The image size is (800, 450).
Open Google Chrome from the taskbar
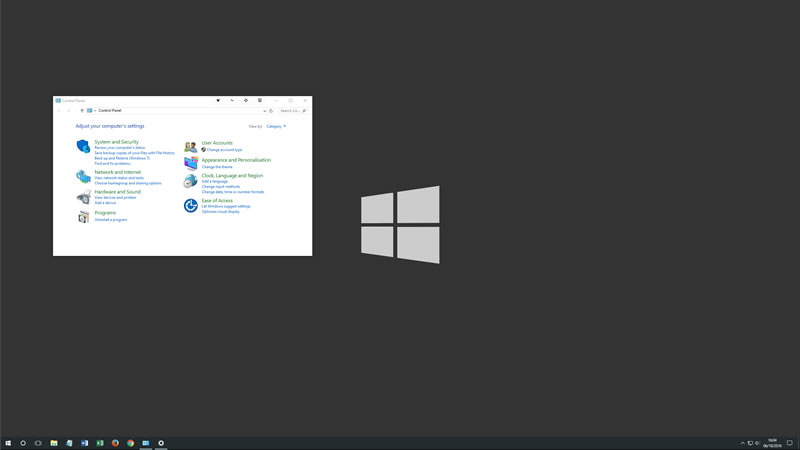131,443
